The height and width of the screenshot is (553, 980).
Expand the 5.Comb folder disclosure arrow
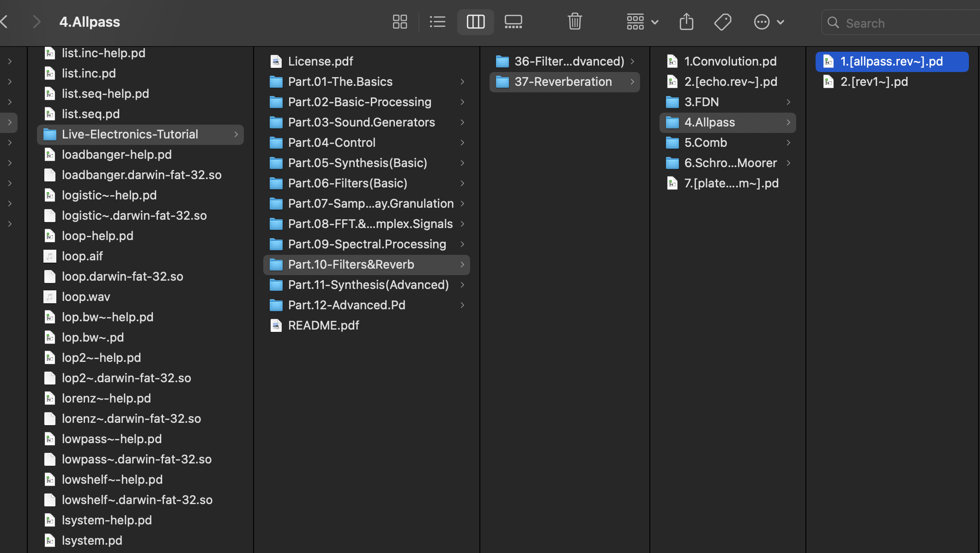[x=788, y=143]
